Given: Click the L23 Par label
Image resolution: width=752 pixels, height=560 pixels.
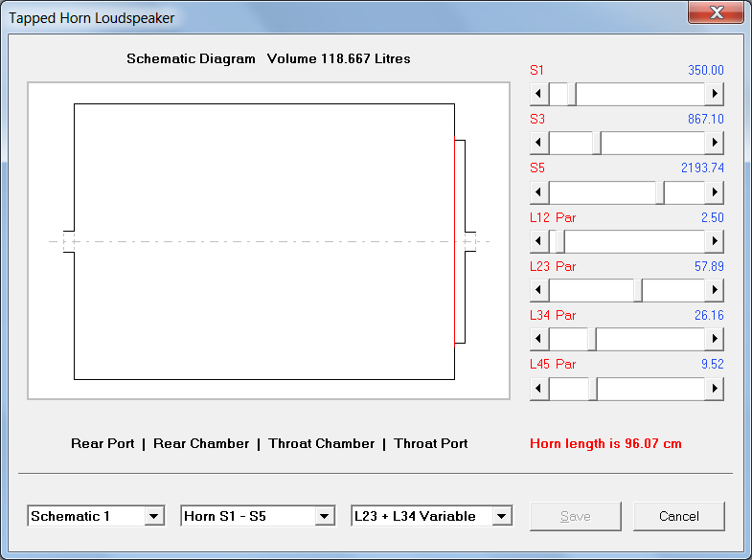Looking at the screenshot, I should click(553, 266).
